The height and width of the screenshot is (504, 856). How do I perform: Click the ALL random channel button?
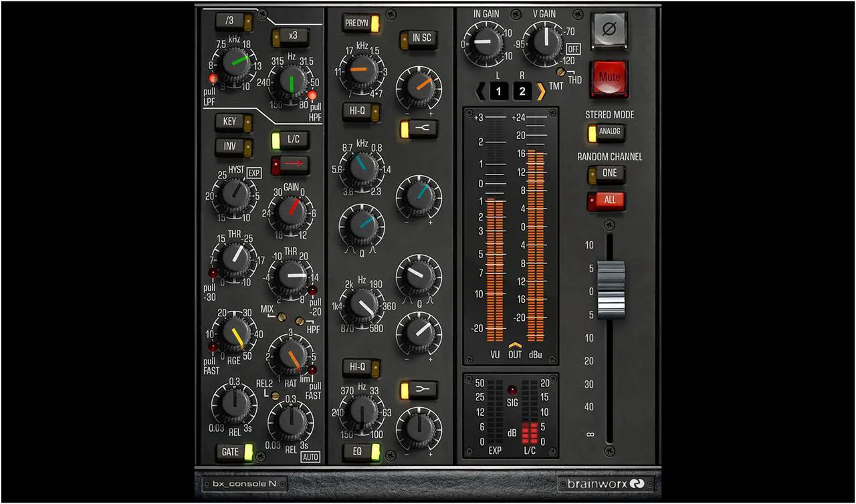click(x=606, y=201)
